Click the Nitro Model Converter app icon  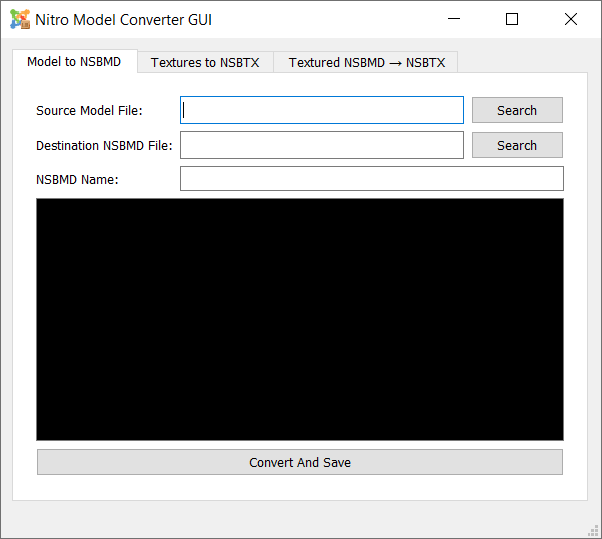click(x=20, y=19)
